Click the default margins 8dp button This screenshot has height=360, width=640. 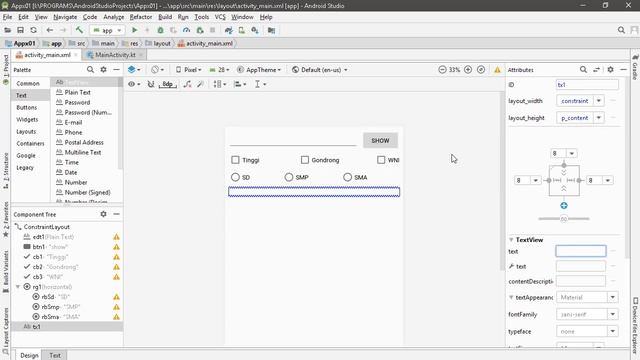point(168,84)
